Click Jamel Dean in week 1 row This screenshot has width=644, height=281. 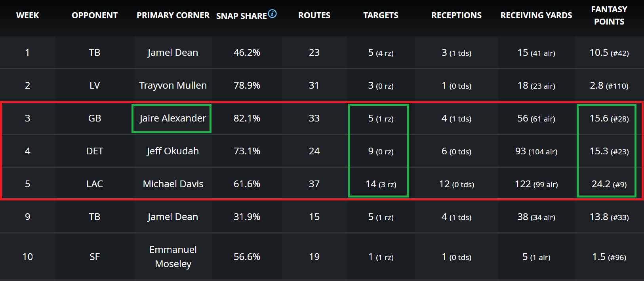pyautogui.click(x=173, y=53)
